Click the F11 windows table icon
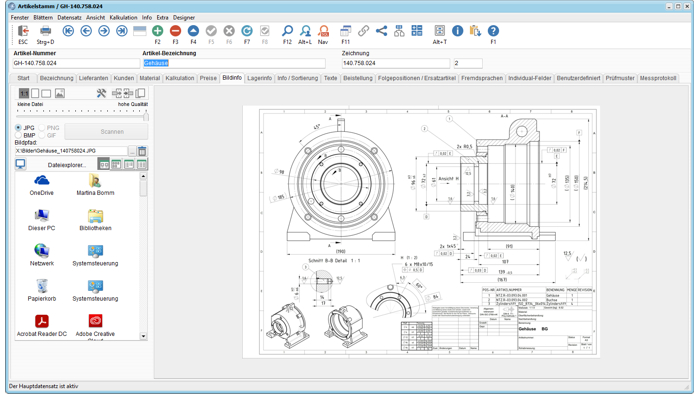Image resolution: width=700 pixels, height=394 pixels. point(346,31)
